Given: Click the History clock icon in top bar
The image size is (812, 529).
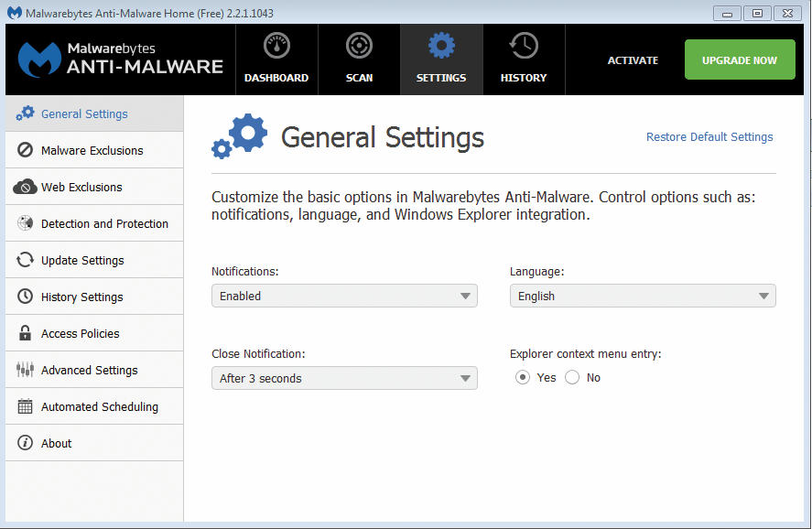Looking at the screenshot, I should click(x=524, y=46).
